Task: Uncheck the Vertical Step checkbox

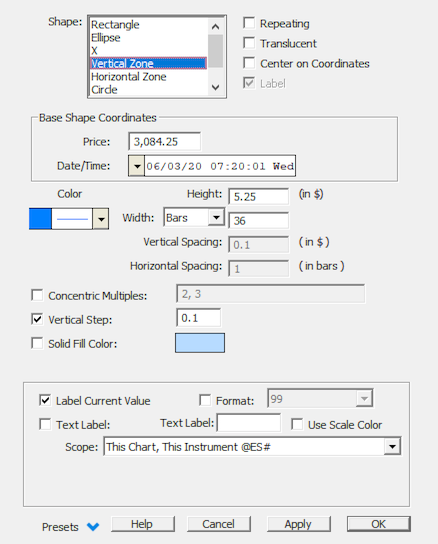Action: (x=37, y=319)
